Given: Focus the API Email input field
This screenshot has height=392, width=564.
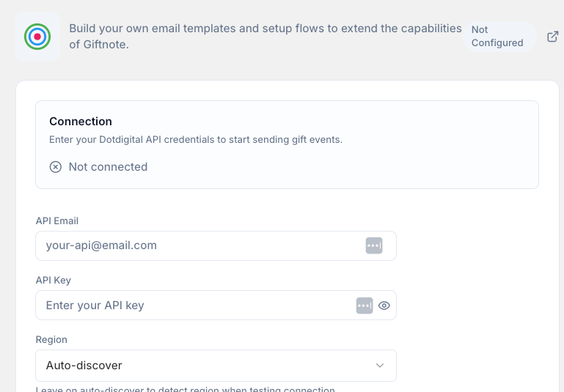Looking at the screenshot, I should click(216, 245).
